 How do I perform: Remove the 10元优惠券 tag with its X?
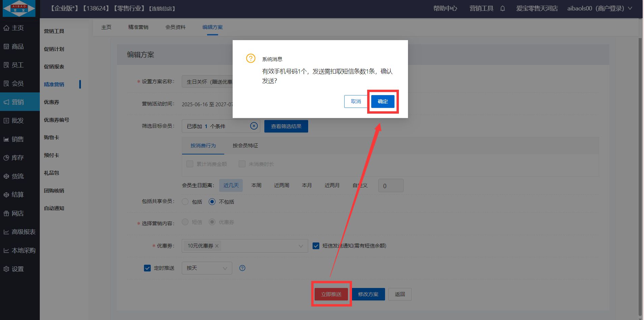[x=217, y=246]
